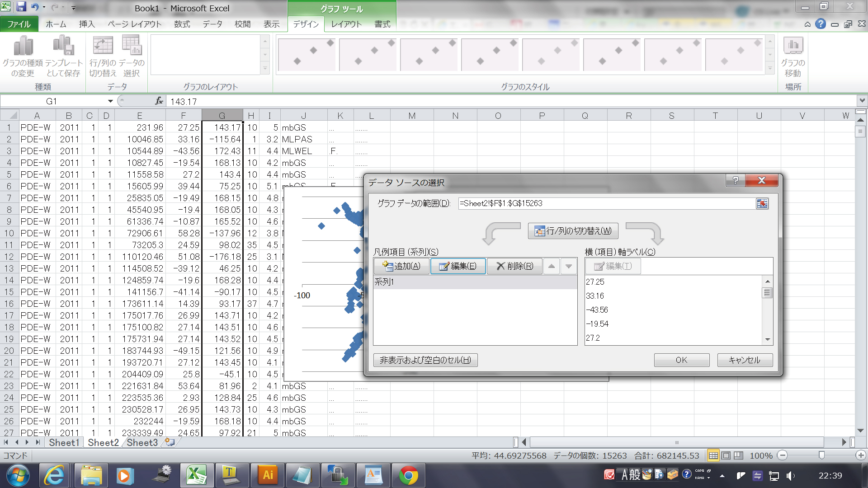The image size is (868, 488).
Task: Switch to Page Break Preview icon
Action: point(738,455)
